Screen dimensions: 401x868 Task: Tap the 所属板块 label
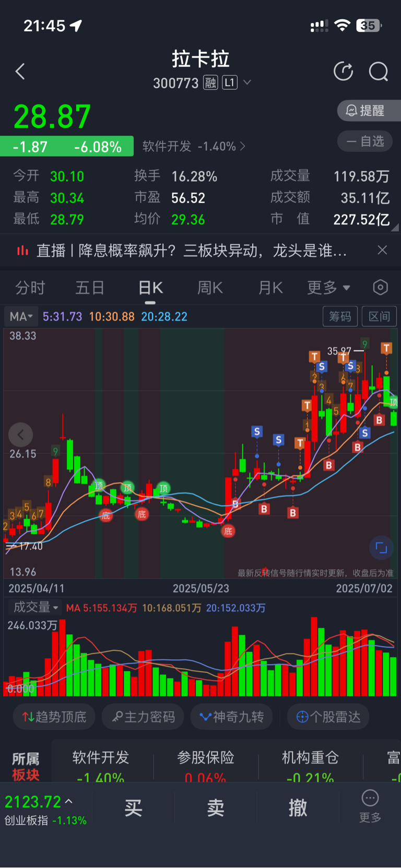26,766
